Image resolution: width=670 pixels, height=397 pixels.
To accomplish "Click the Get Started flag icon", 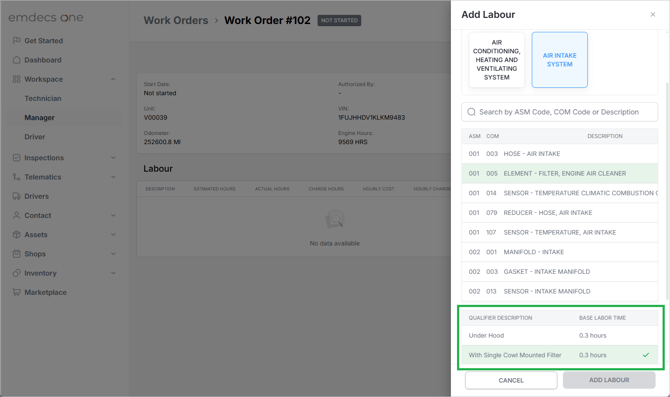I will click(16, 41).
